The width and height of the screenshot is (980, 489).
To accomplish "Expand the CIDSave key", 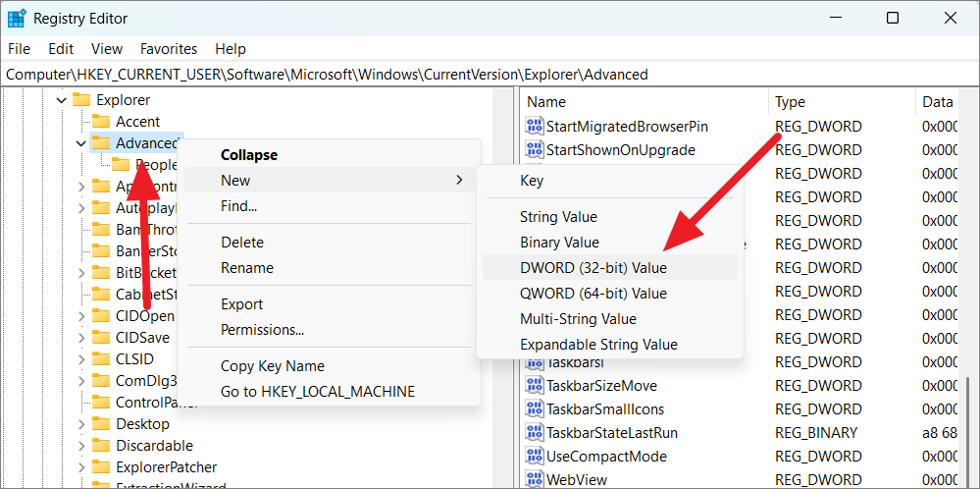I will pyautogui.click(x=81, y=339).
